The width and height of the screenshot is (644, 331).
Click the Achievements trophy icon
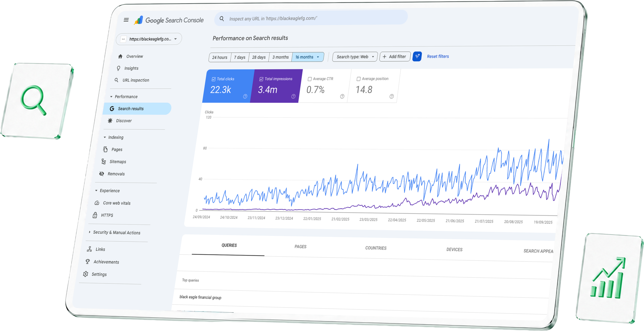pos(87,261)
